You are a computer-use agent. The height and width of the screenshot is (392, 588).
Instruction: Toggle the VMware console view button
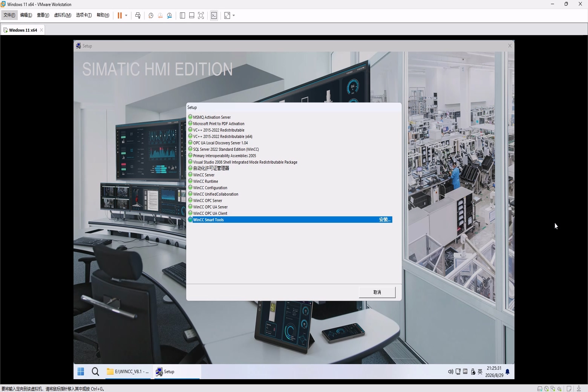[x=214, y=15]
